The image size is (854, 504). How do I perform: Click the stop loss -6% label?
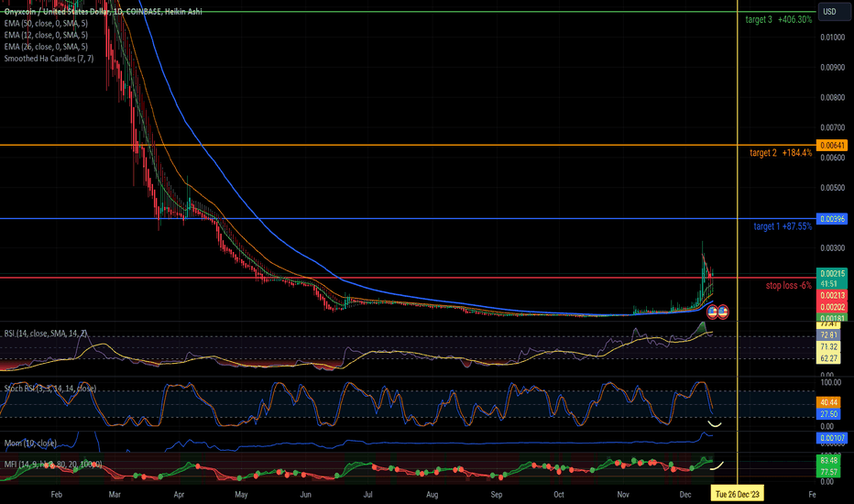pyautogui.click(x=789, y=286)
